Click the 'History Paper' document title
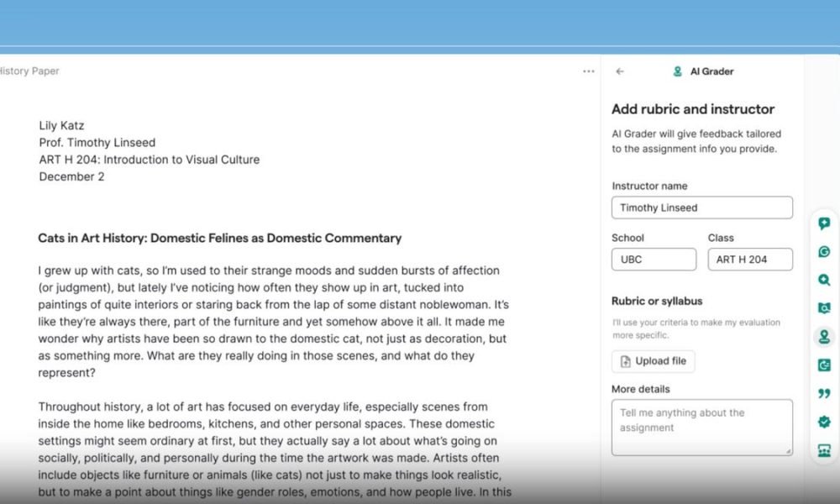 tap(29, 71)
